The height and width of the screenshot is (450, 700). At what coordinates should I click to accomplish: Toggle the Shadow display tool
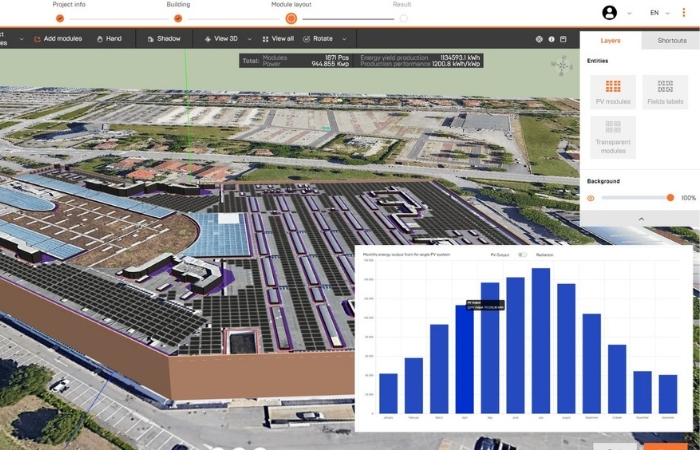[164, 39]
